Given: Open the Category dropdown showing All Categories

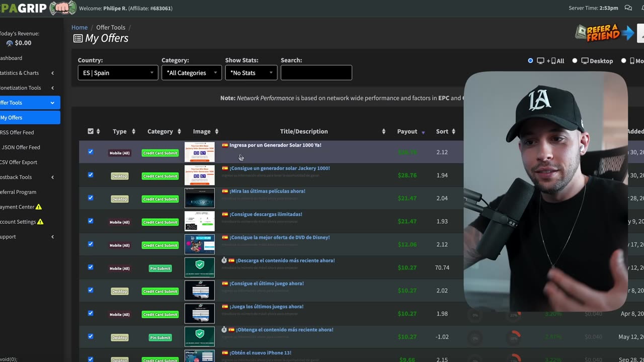Looking at the screenshot, I should coord(192,72).
